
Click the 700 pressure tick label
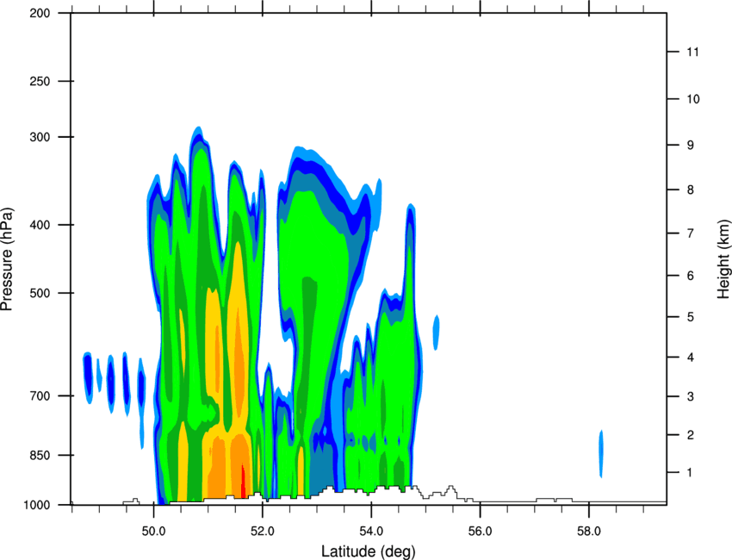click(x=40, y=396)
